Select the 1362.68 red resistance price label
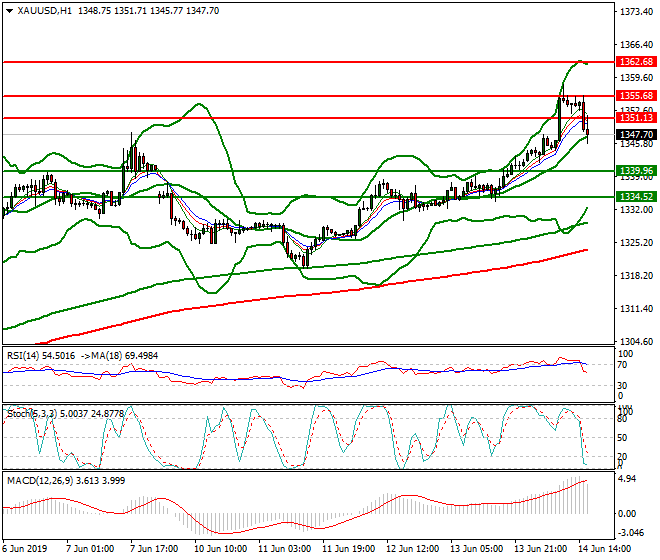The width and height of the screenshot is (660, 560). pos(636,62)
